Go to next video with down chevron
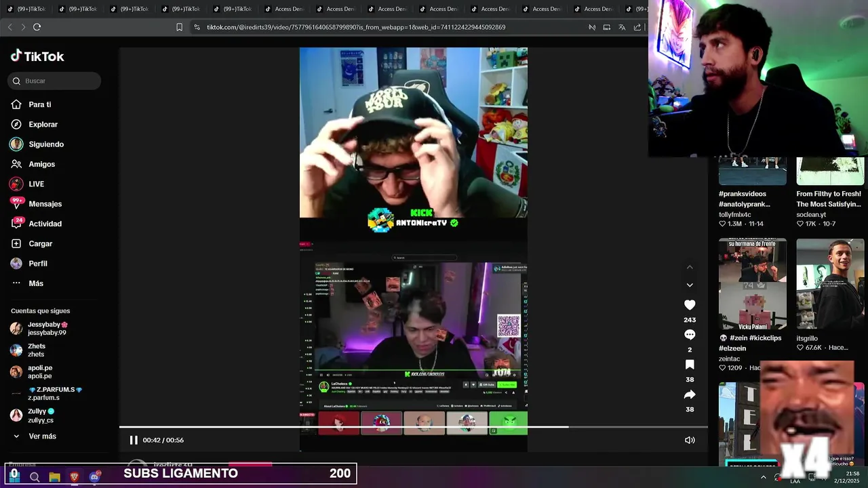Viewport: 868px width, 488px height. pos(690,285)
